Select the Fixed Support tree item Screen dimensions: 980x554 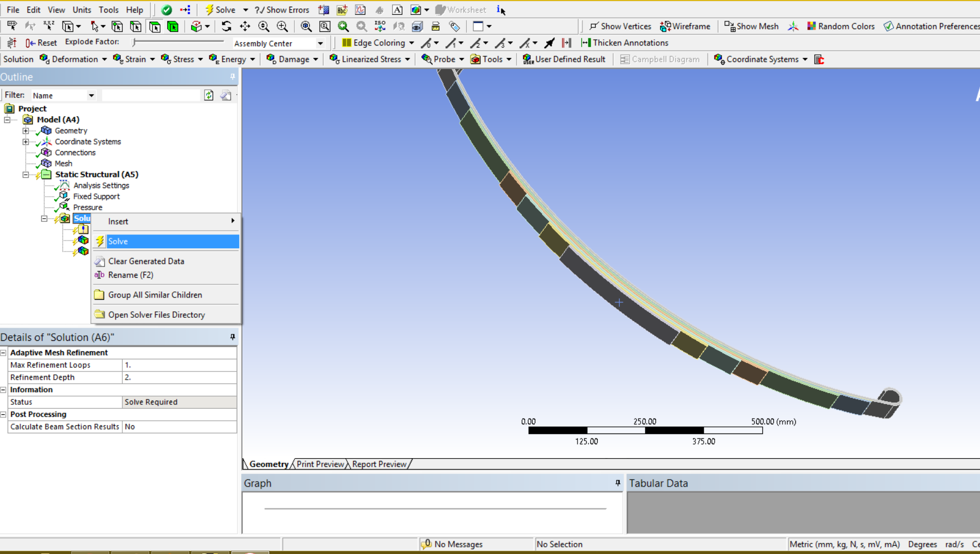click(96, 196)
